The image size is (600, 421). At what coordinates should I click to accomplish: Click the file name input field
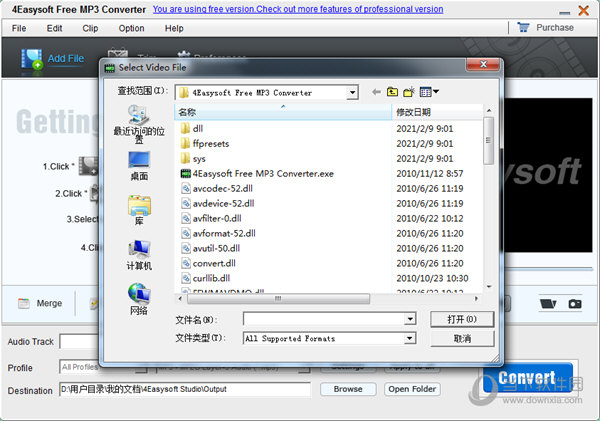(x=324, y=319)
